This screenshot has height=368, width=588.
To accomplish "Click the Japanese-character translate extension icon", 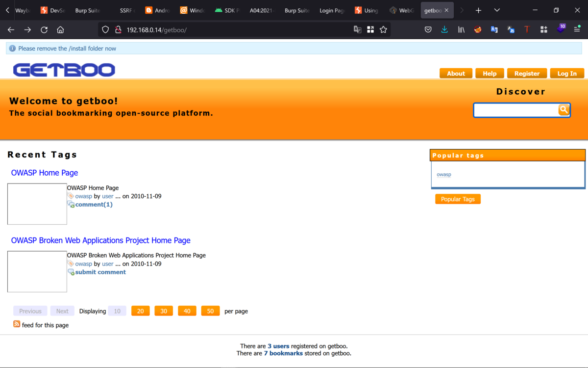I will tap(511, 30).
